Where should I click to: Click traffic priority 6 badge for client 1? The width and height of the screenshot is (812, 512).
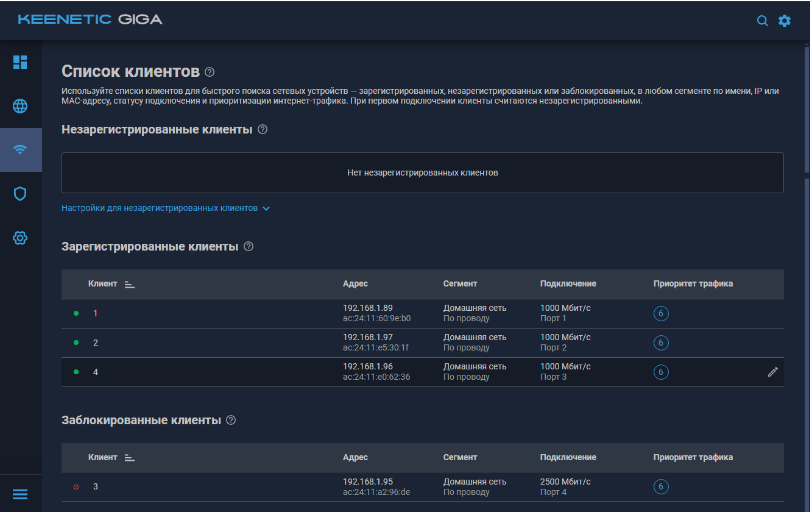coord(661,314)
